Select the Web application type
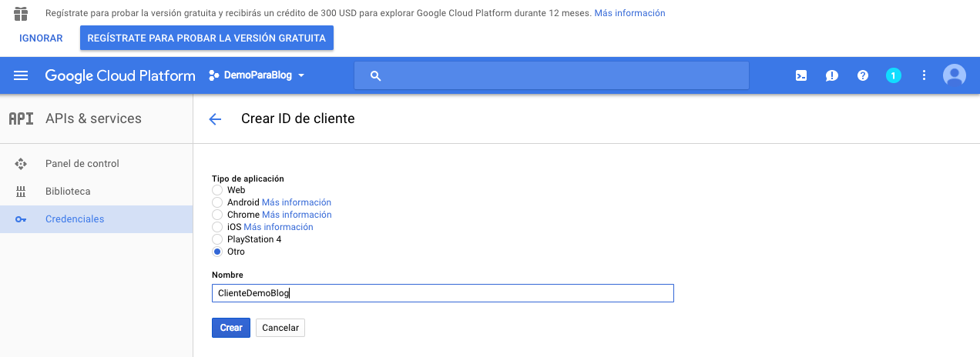 coord(217,190)
